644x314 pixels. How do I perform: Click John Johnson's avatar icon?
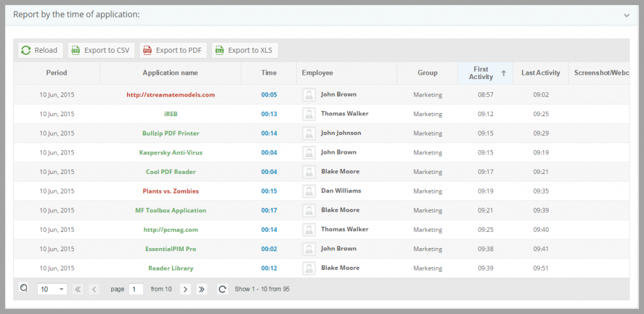coord(309,133)
